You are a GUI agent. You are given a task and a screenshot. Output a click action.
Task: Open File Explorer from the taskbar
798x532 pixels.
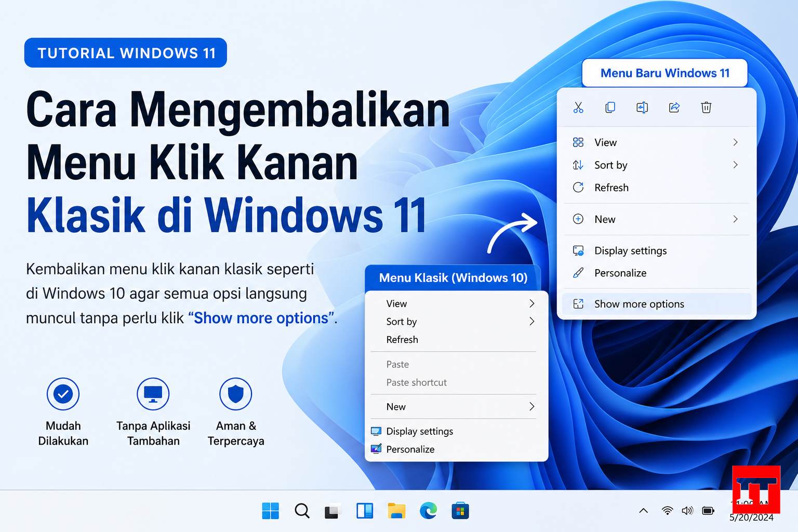pyautogui.click(x=396, y=511)
